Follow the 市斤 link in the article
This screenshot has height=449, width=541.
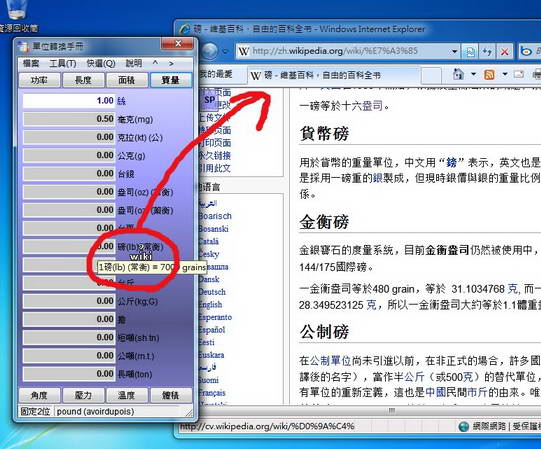(478, 392)
